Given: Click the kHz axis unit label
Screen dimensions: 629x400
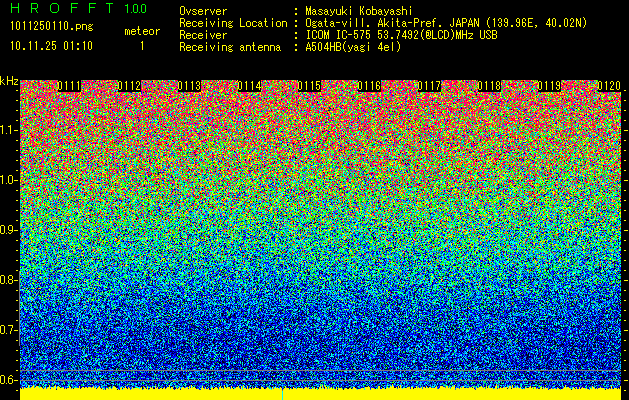Looking at the screenshot, I should pos(9,81).
